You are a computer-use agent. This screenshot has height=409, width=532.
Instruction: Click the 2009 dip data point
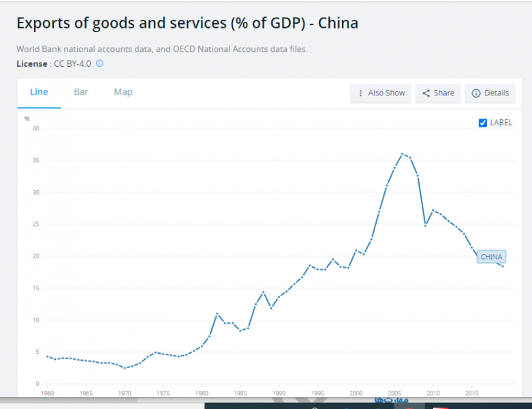tap(426, 225)
